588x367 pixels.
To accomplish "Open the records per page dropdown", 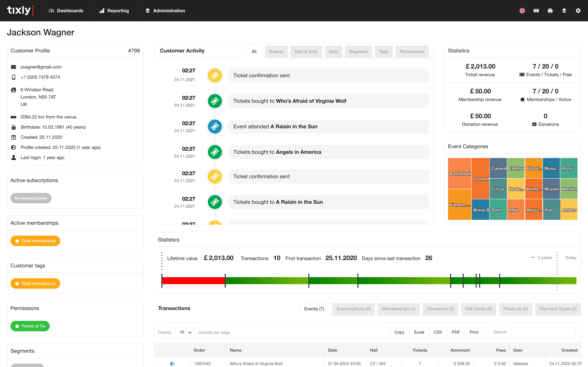I will (x=185, y=332).
